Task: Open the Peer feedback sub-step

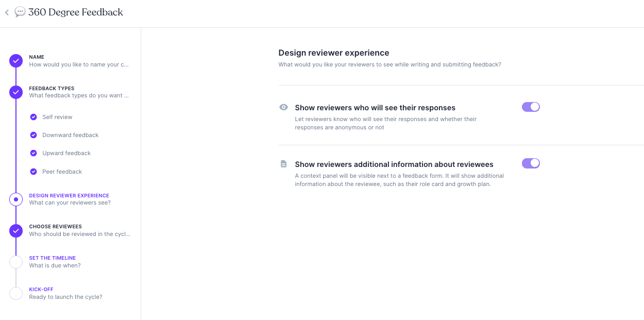Action: [62, 172]
